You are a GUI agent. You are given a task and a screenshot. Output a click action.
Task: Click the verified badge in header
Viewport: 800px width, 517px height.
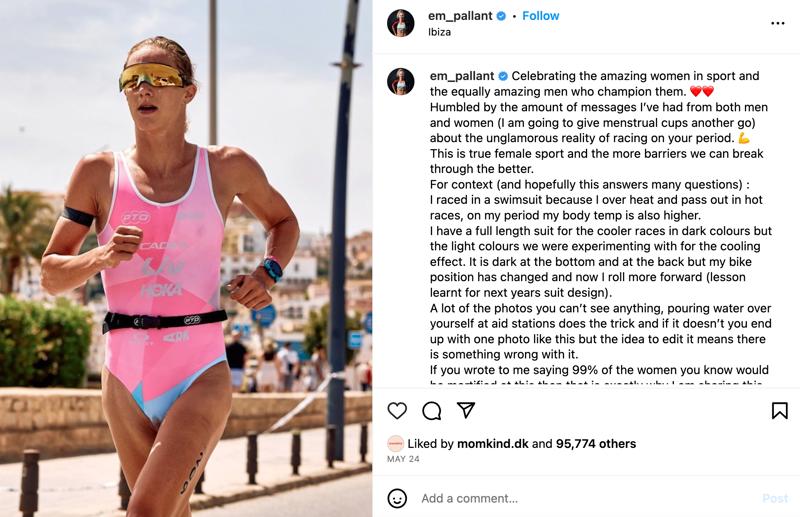point(502,16)
